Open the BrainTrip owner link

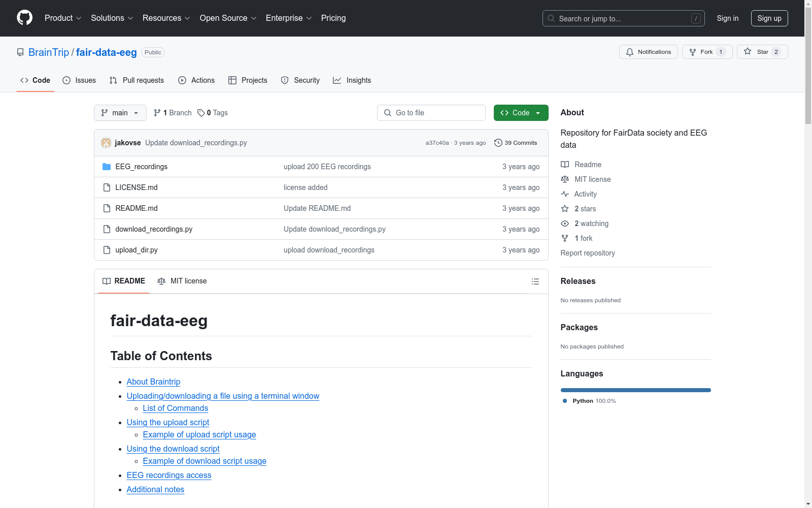click(49, 52)
